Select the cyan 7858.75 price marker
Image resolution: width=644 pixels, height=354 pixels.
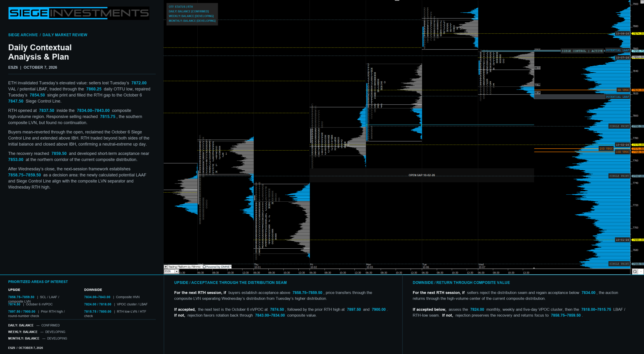point(638,51)
